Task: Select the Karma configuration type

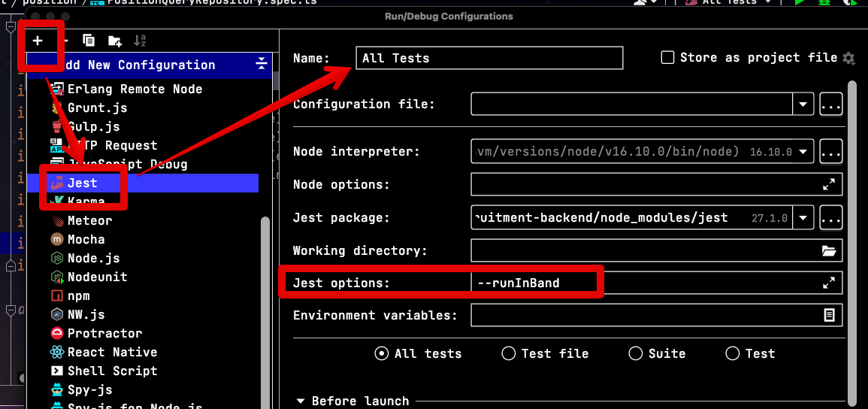Action: pos(77,201)
